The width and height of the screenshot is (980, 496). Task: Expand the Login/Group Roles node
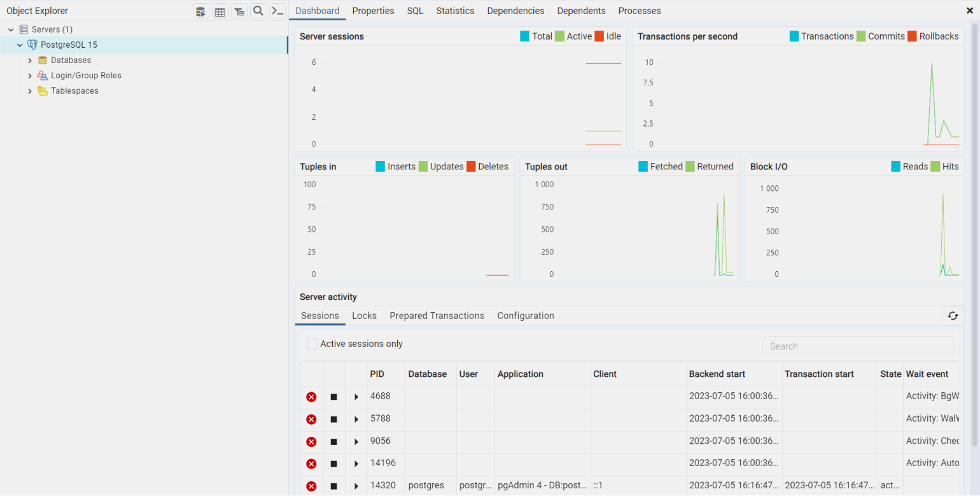[30, 76]
